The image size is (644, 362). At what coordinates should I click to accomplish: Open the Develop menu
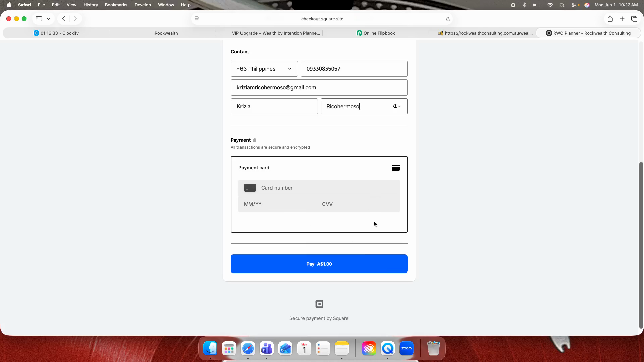(x=143, y=5)
